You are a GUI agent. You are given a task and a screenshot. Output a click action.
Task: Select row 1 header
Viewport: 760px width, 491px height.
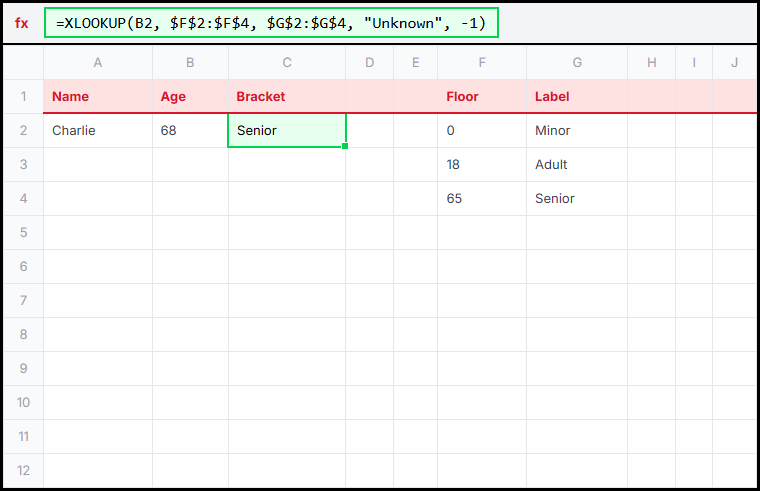pyautogui.click(x=23, y=97)
